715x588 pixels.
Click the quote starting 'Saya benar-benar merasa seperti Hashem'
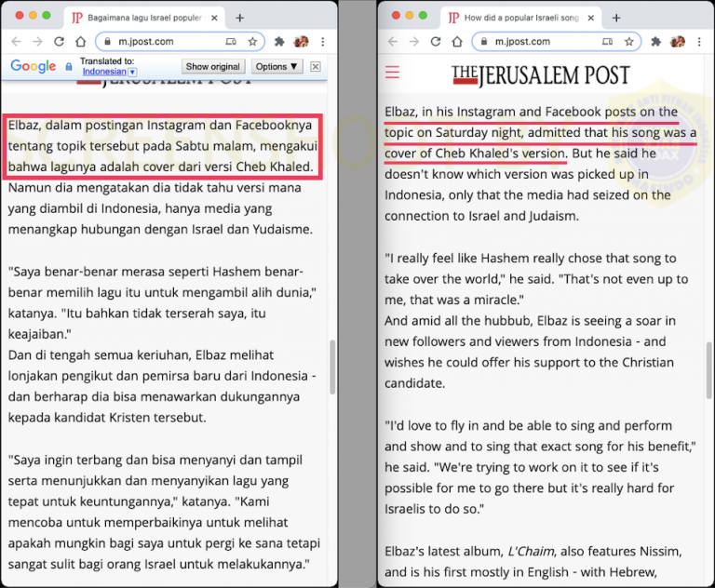[162, 302]
